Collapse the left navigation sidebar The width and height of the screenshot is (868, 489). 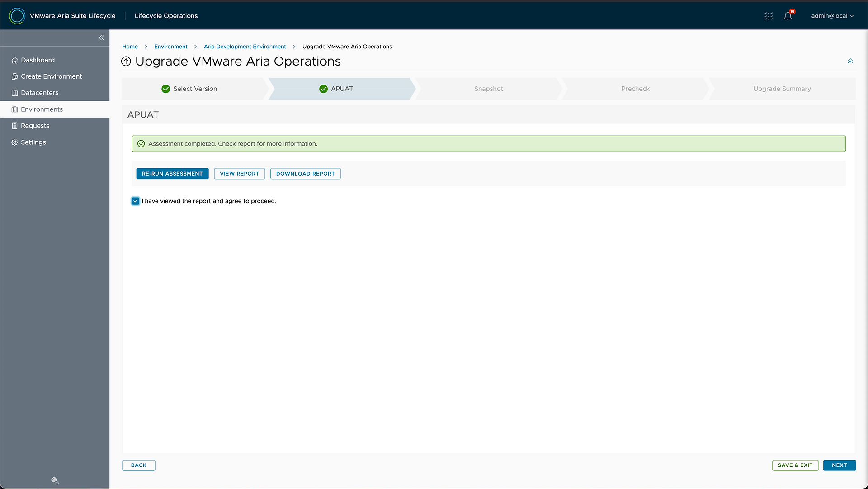[x=101, y=38]
